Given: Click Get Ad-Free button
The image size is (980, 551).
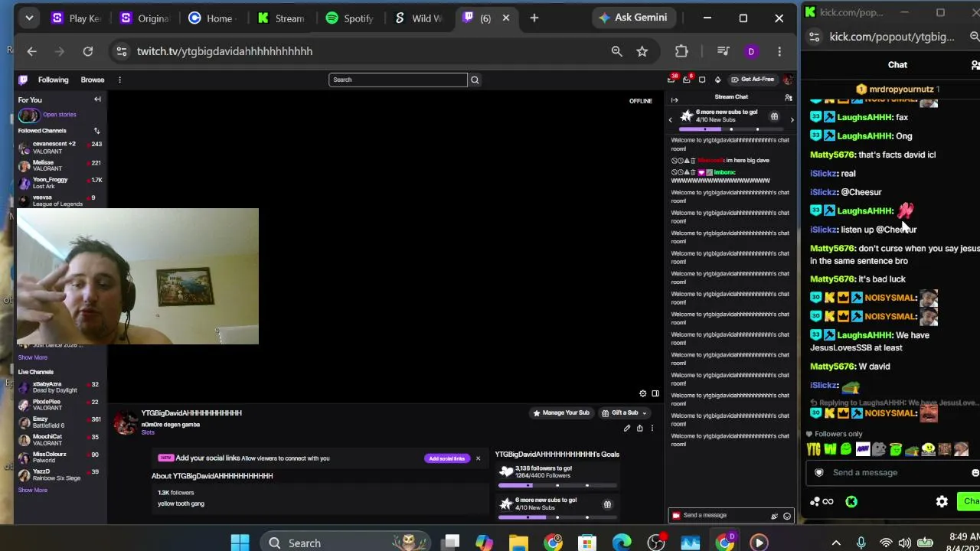Looking at the screenshot, I should click(753, 80).
